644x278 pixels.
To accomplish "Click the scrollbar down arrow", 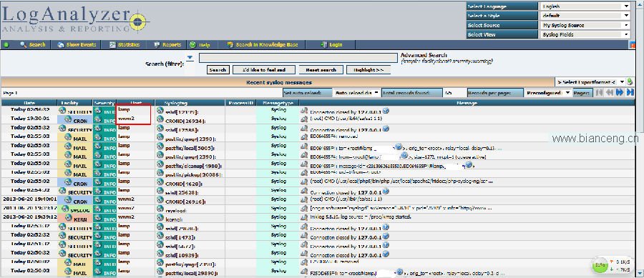I will [x=640, y=273].
